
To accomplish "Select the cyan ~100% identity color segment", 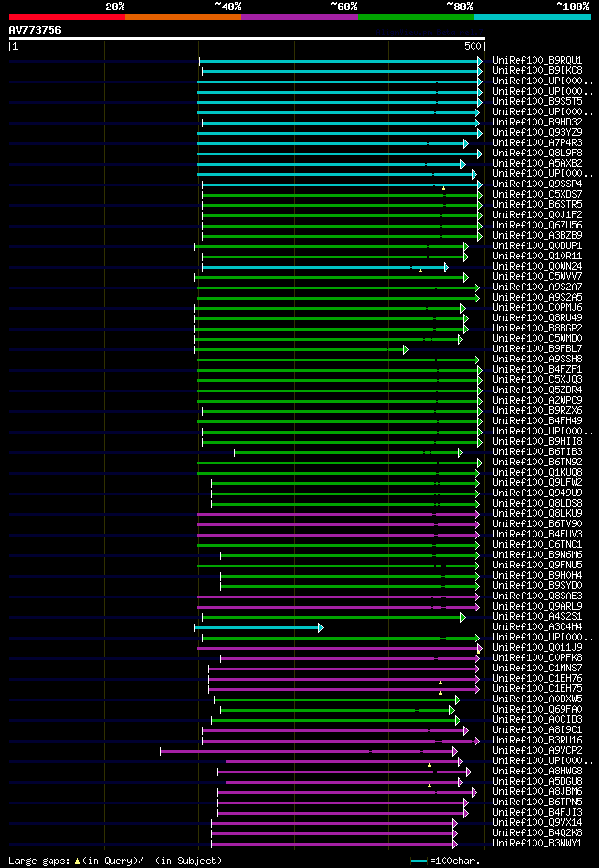I will tap(532, 17).
